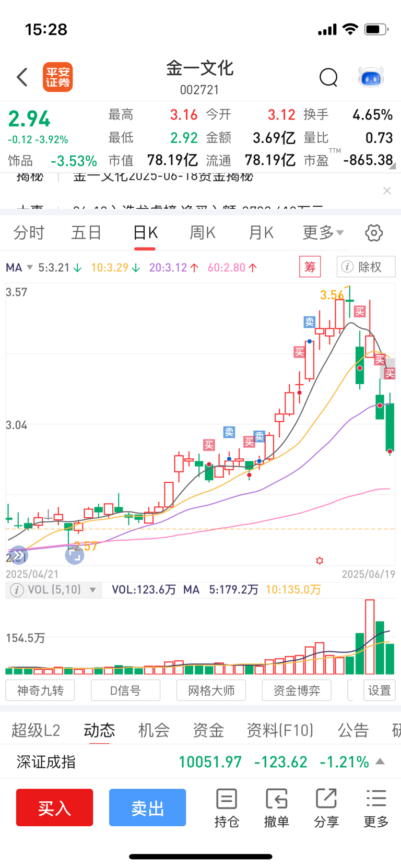Open 超级L2 tab
This screenshot has height=868, width=401.
tap(36, 730)
